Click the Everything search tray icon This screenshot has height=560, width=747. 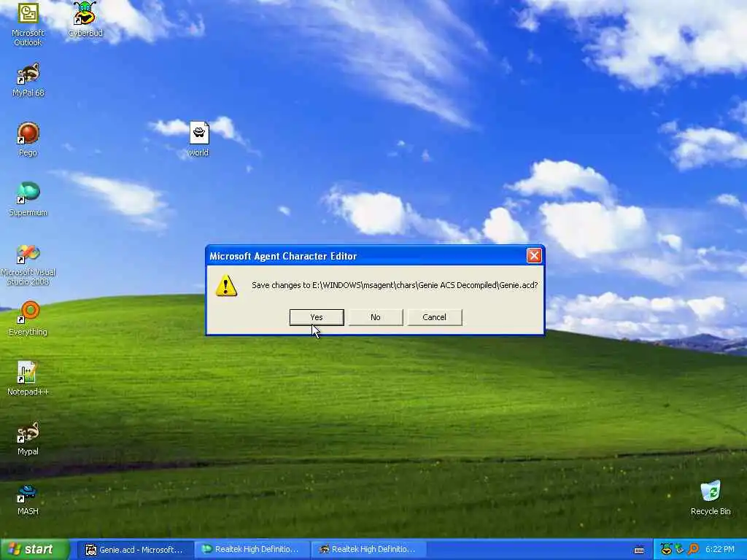693,550
